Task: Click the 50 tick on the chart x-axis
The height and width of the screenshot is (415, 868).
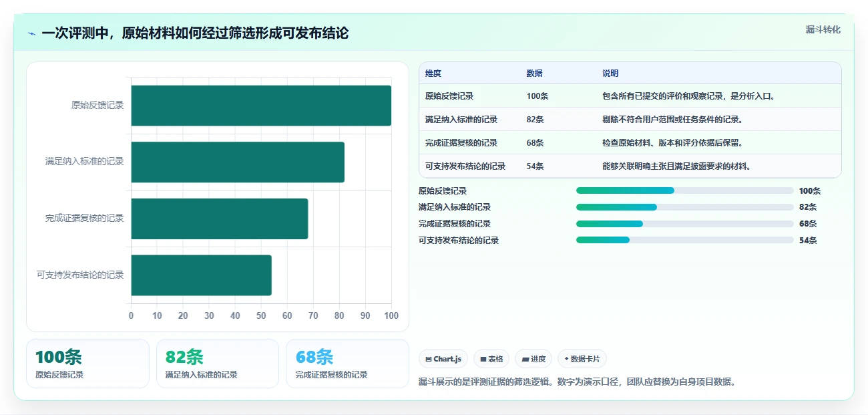Action: pos(261,315)
